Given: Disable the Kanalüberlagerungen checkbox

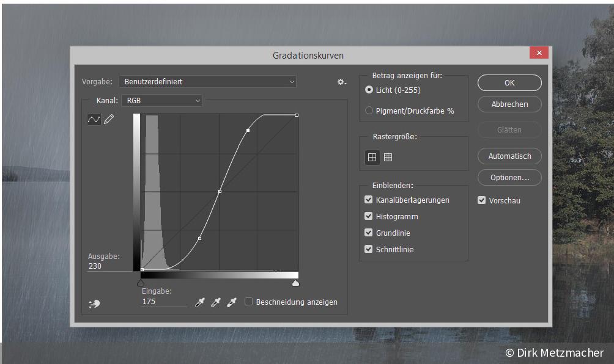Looking at the screenshot, I should (368, 200).
